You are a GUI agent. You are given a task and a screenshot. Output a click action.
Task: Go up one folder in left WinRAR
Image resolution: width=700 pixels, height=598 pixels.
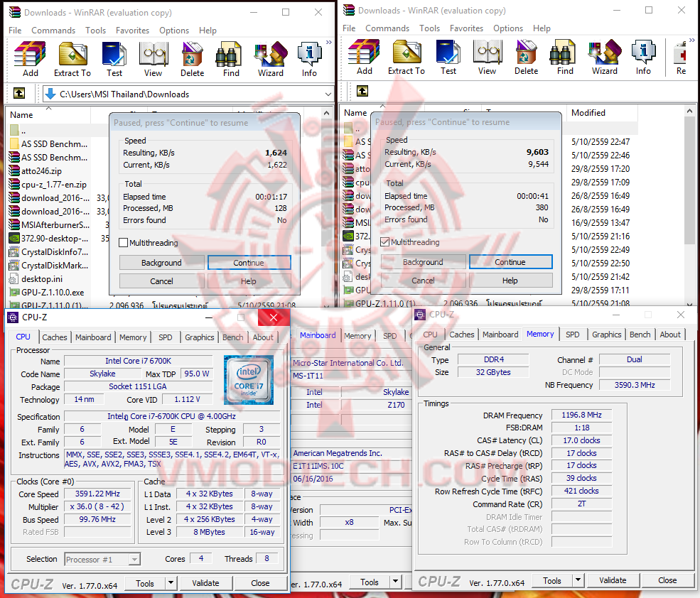pyautogui.click(x=19, y=93)
